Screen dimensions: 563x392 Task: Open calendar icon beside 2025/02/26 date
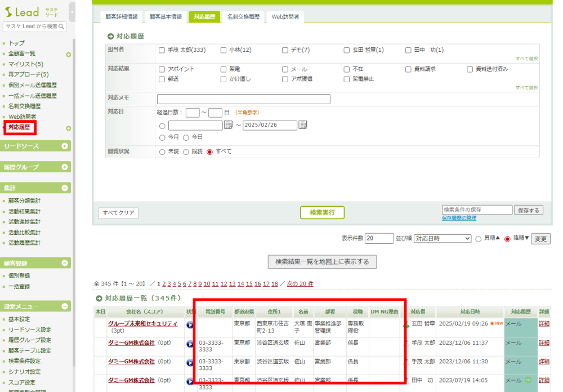coord(303,125)
